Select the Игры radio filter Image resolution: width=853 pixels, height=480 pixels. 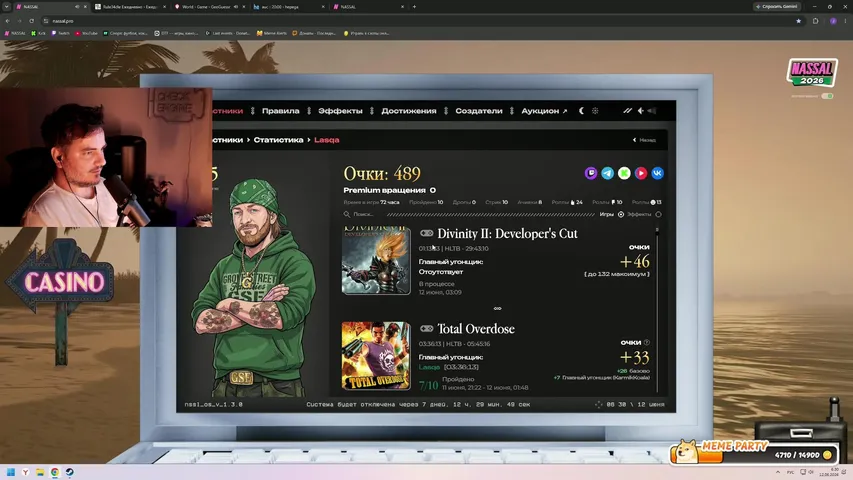tap(621, 214)
